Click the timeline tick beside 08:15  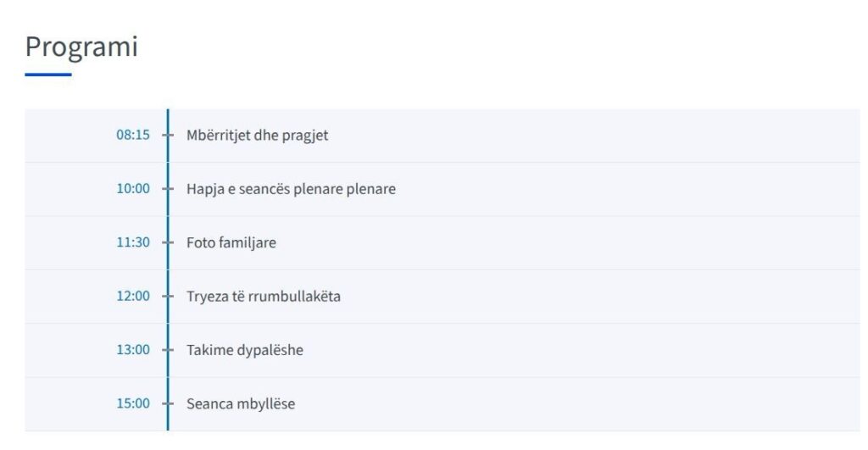(x=167, y=135)
